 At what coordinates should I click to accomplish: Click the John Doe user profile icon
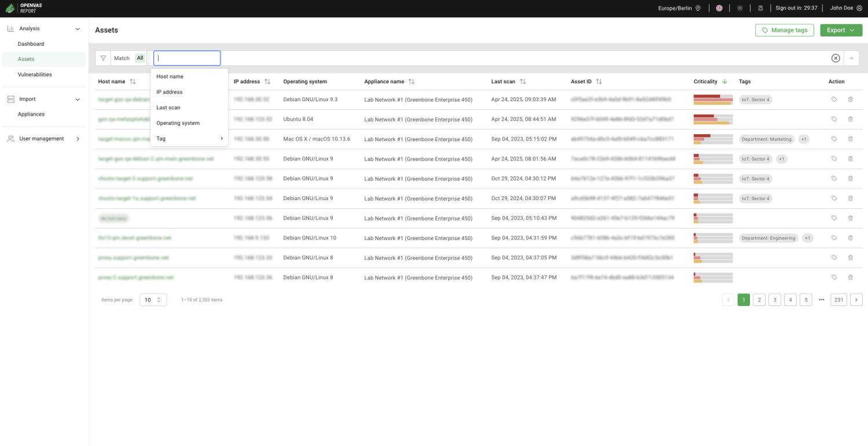[860, 8]
